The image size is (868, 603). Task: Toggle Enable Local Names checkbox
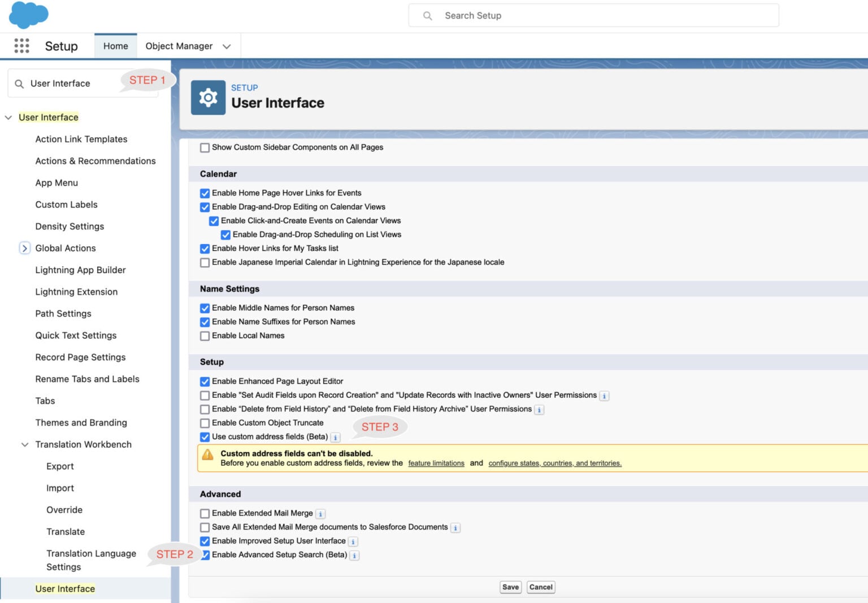[x=205, y=336]
